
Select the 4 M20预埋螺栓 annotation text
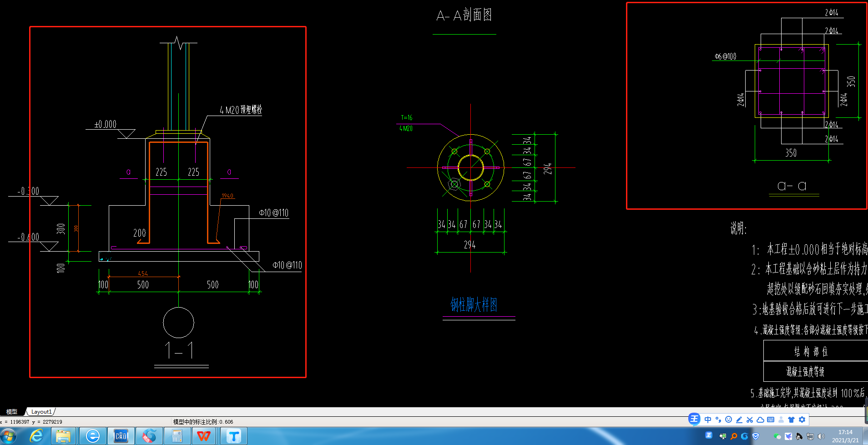point(241,110)
